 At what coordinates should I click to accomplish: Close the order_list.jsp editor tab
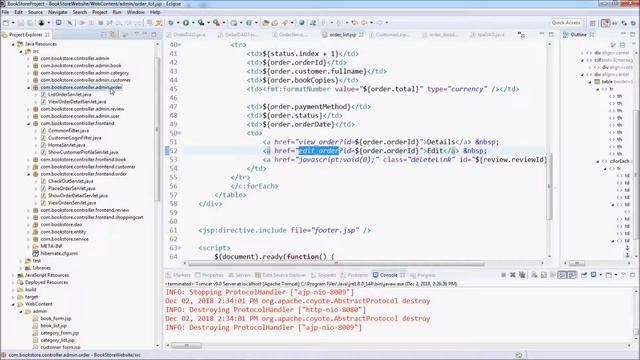click(x=361, y=35)
